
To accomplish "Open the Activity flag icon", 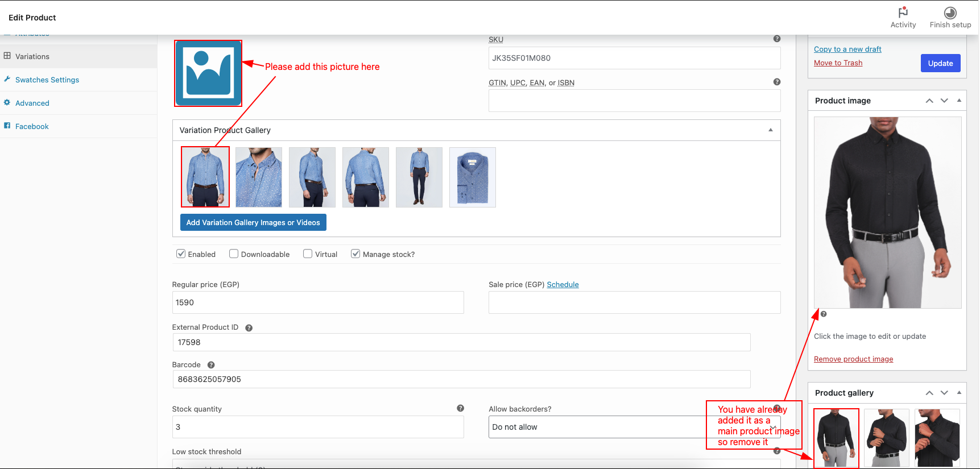I will (x=903, y=13).
